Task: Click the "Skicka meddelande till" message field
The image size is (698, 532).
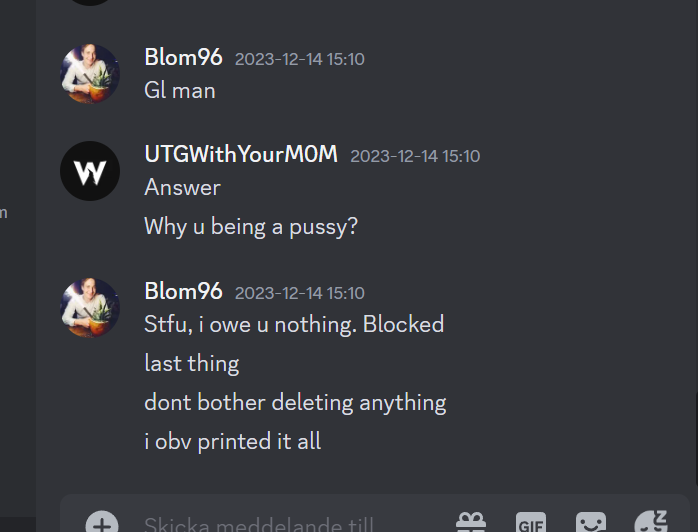Action: (294, 524)
